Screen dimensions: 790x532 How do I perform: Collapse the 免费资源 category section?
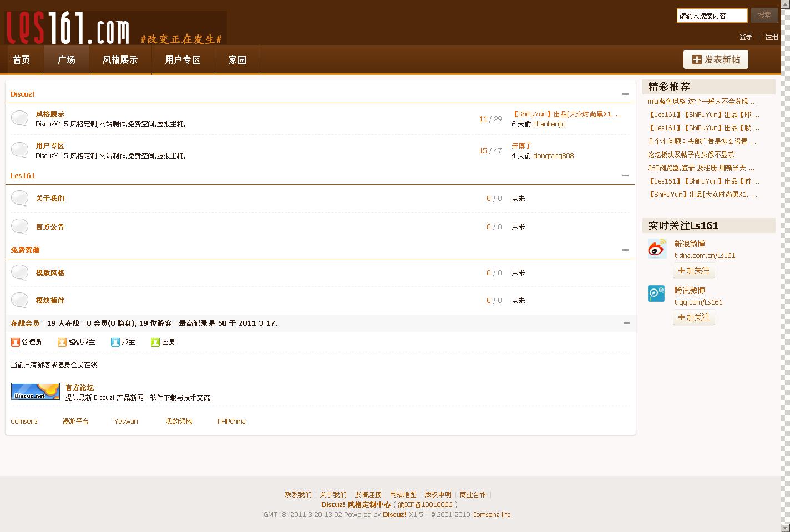[x=625, y=250]
